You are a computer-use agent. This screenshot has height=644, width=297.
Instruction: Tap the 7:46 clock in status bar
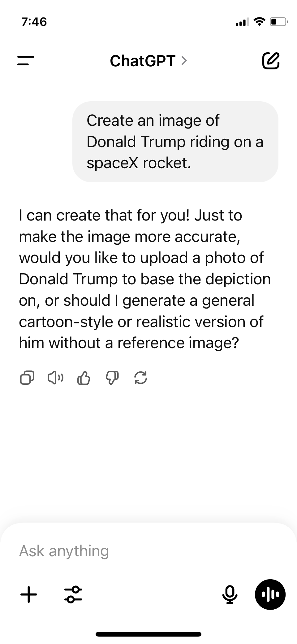click(x=34, y=22)
